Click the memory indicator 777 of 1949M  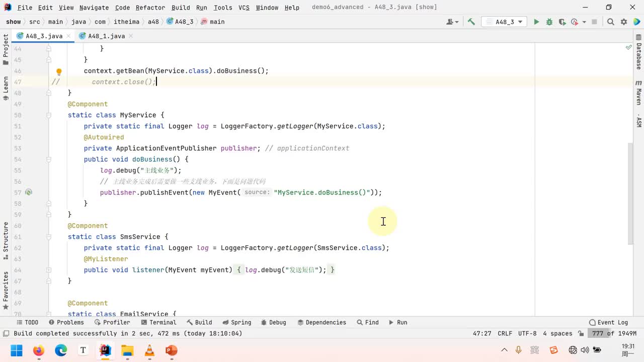[x=614, y=333]
